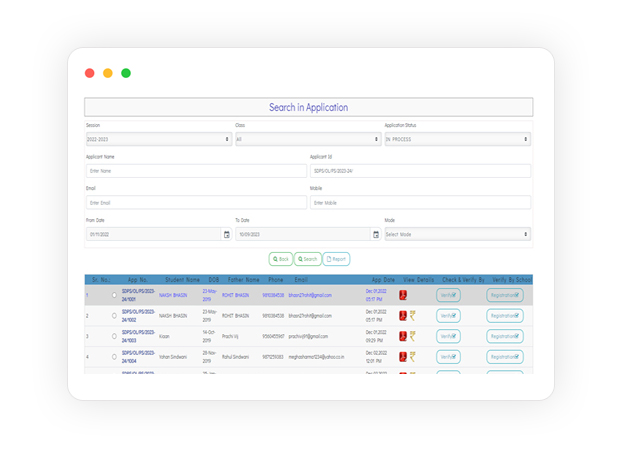
Task: Open the Session dropdown showing 2022-2023
Action: (x=159, y=139)
